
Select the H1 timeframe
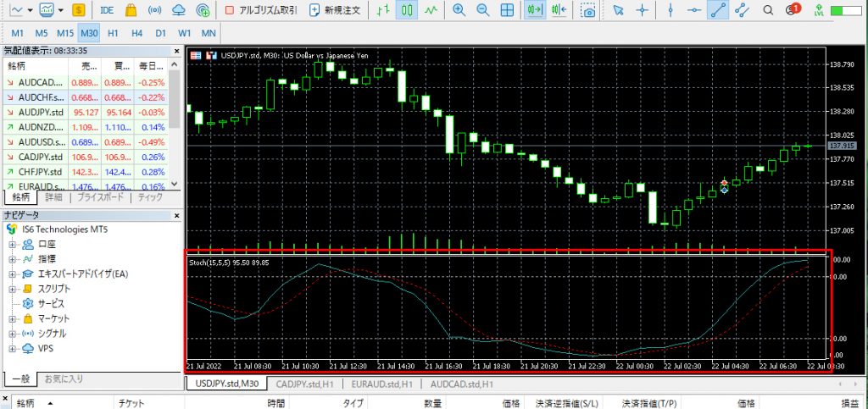113,33
